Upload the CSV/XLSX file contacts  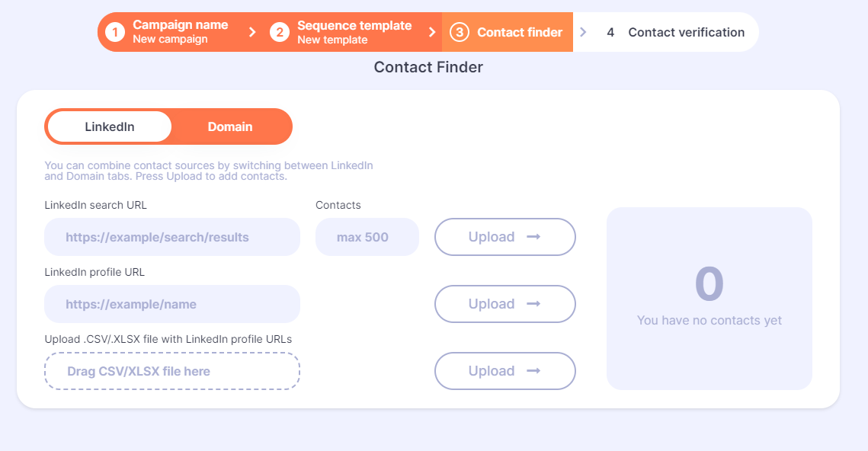(x=504, y=371)
